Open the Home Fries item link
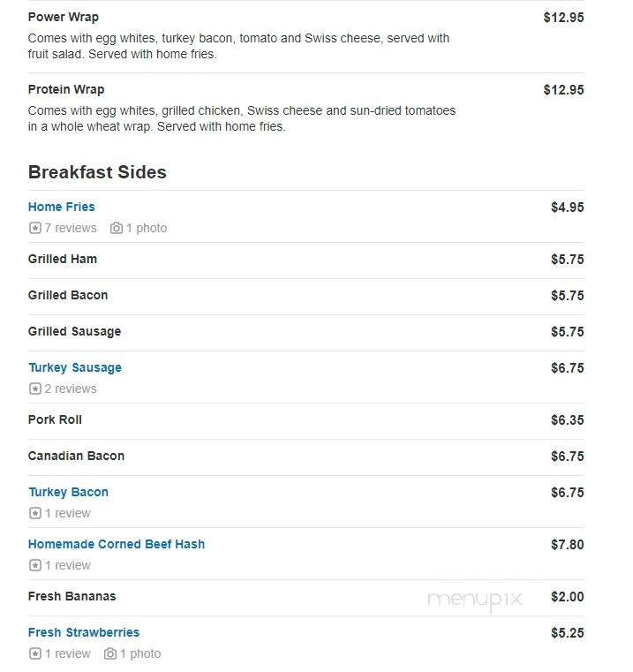Image resolution: width=633 pixels, height=672 pixels. tap(61, 207)
